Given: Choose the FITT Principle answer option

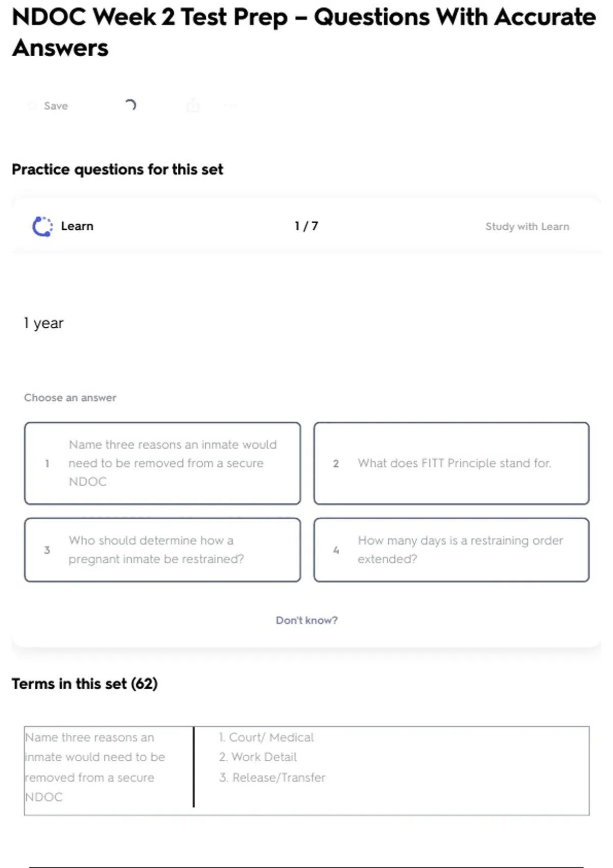Looking at the screenshot, I should [x=451, y=463].
